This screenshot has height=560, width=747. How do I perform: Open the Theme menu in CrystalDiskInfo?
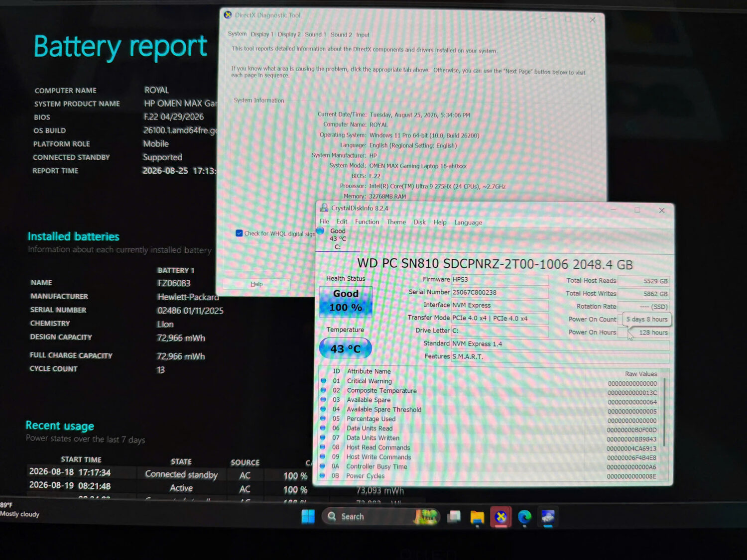pyautogui.click(x=396, y=222)
